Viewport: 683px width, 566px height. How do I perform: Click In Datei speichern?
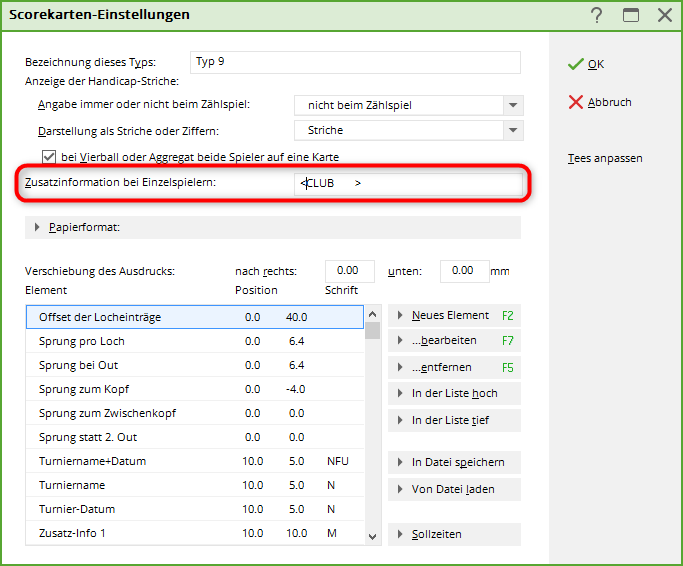click(453, 462)
